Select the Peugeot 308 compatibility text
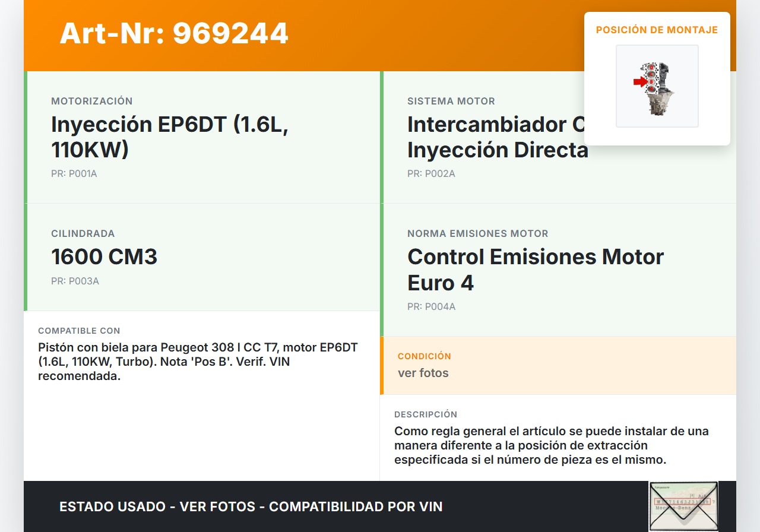760x532 pixels. tap(198, 362)
